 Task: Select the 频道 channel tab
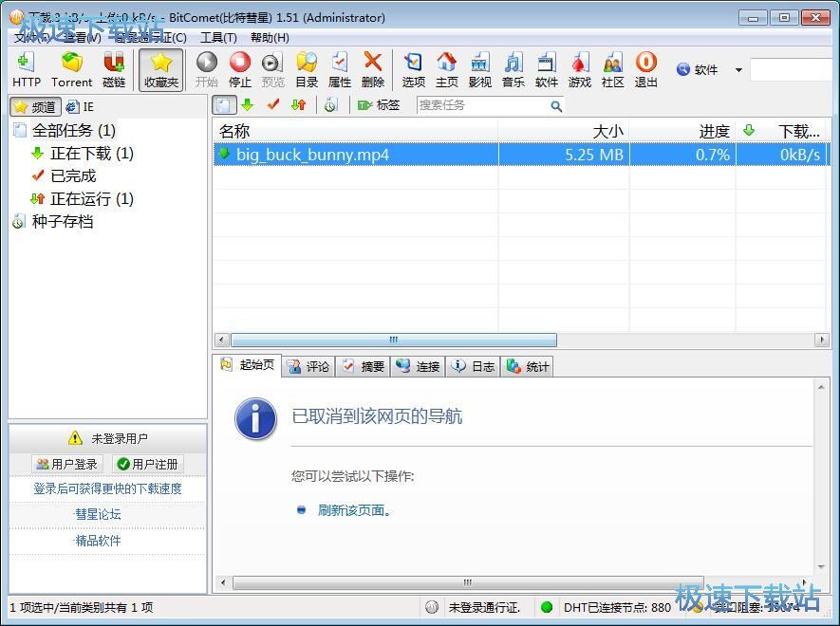click(x=35, y=106)
